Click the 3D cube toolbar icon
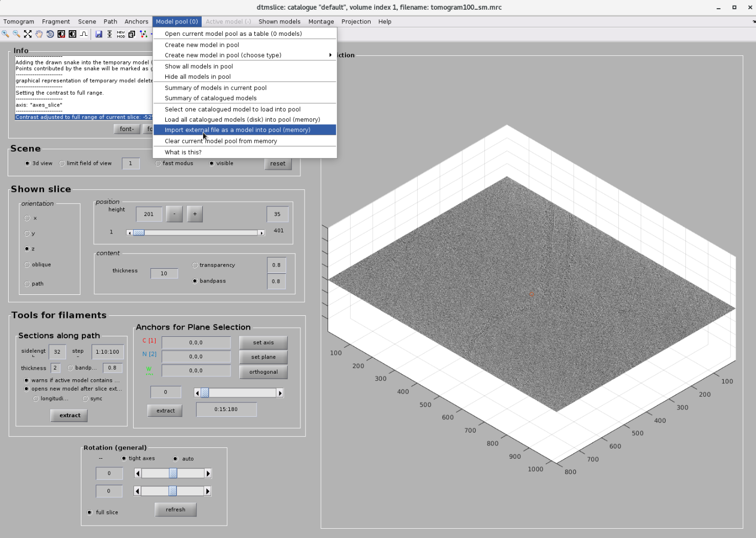756x538 pixels. [x=132, y=34]
